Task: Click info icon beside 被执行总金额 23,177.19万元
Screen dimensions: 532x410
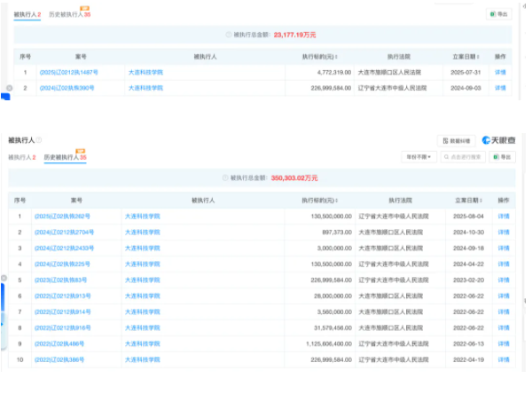Action: (x=228, y=35)
